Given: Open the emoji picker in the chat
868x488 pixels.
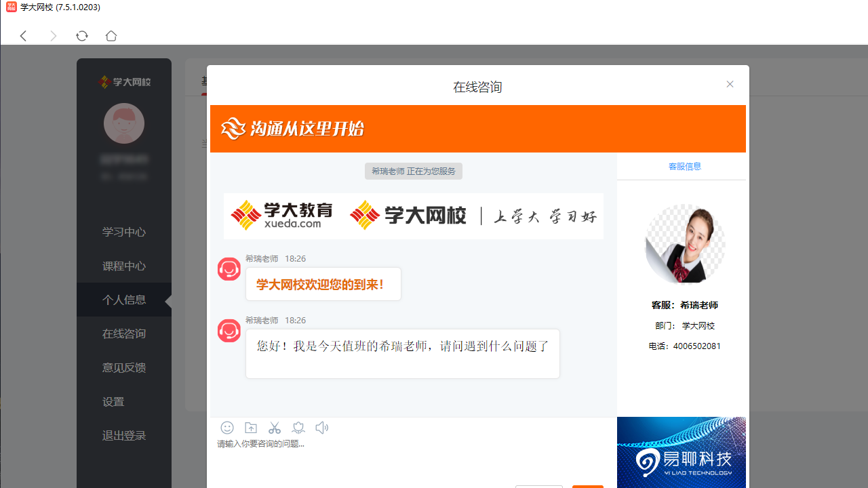Looking at the screenshot, I should tap(227, 428).
